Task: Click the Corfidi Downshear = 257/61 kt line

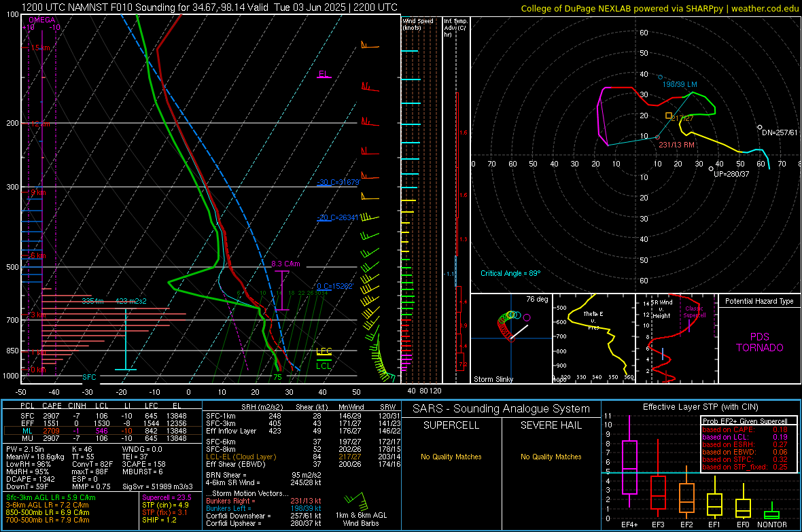Action: click(264, 516)
